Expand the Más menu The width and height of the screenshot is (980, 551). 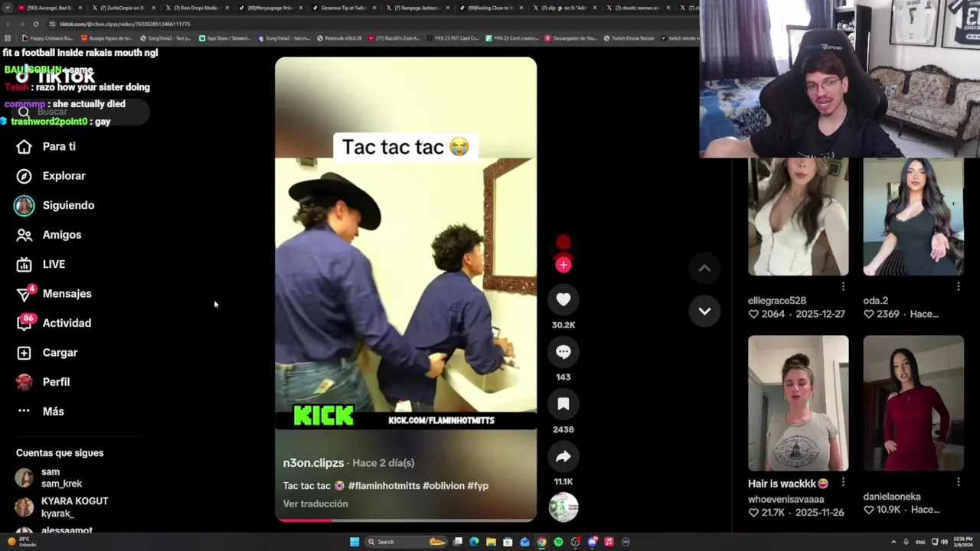tap(40, 412)
